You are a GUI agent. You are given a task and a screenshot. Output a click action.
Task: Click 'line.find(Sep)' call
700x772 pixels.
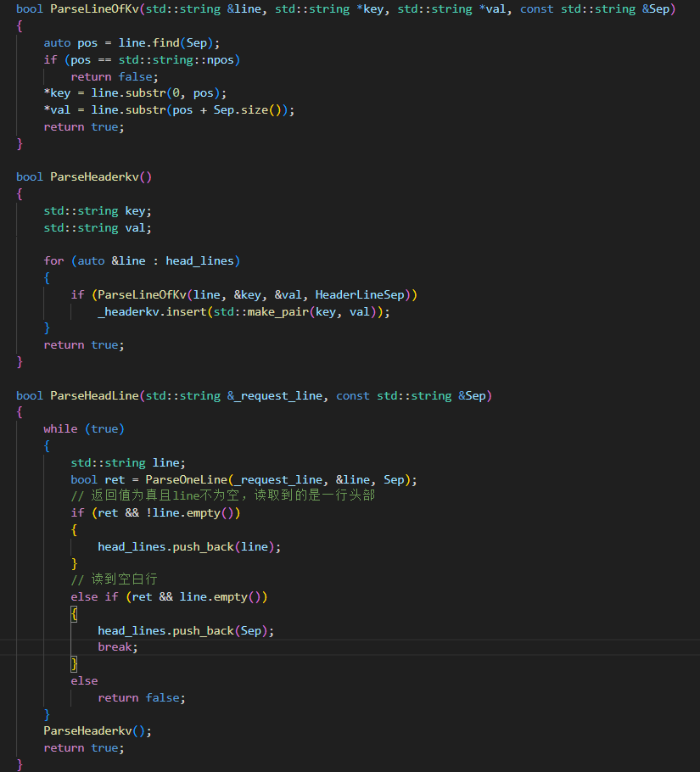pos(166,42)
